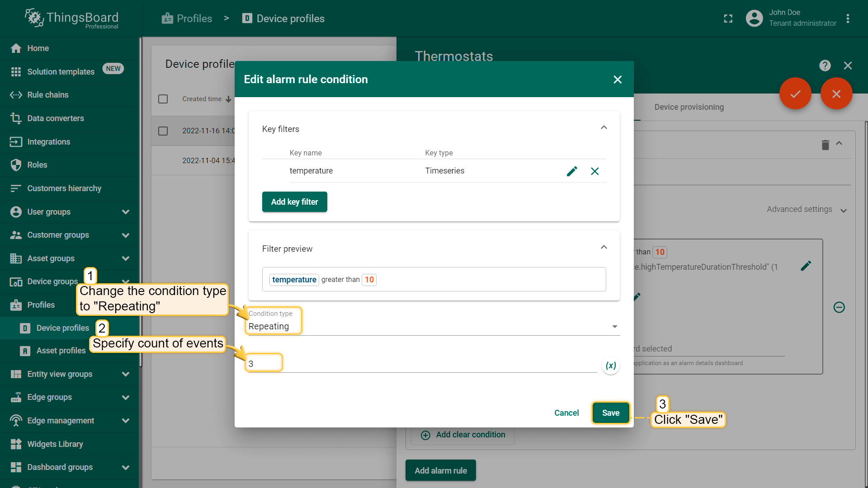Edit alarm condition pencil in background panel

(x=806, y=266)
